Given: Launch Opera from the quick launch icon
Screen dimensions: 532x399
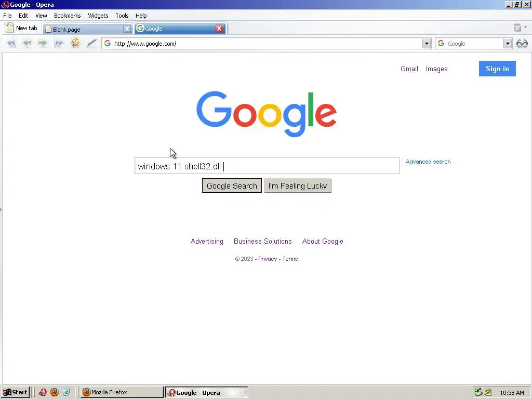Looking at the screenshot, I should (43, 392).
